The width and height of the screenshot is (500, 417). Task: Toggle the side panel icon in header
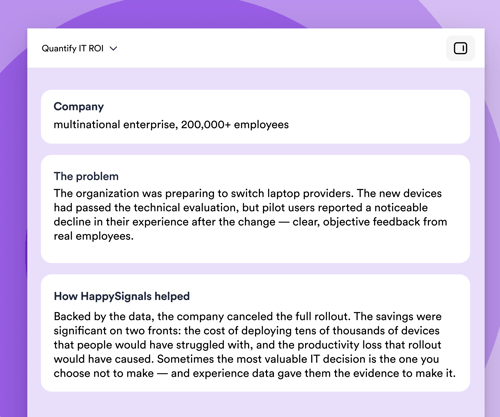coord(460,48)
